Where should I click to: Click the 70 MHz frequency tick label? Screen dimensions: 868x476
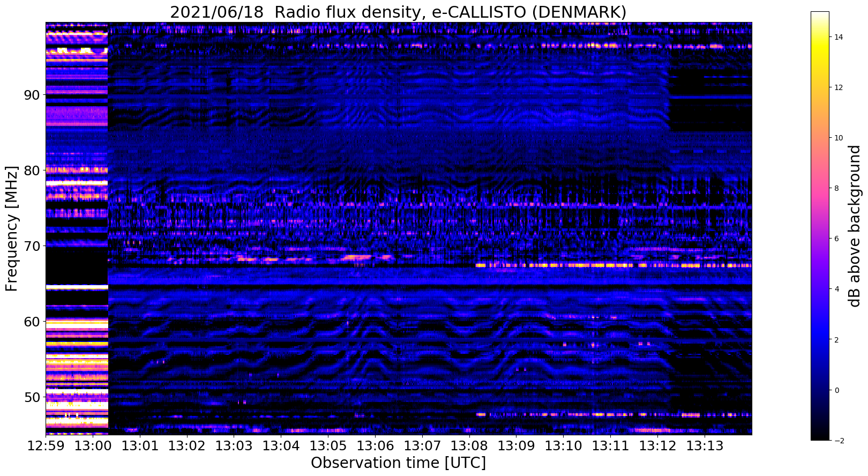coord(32,246)
